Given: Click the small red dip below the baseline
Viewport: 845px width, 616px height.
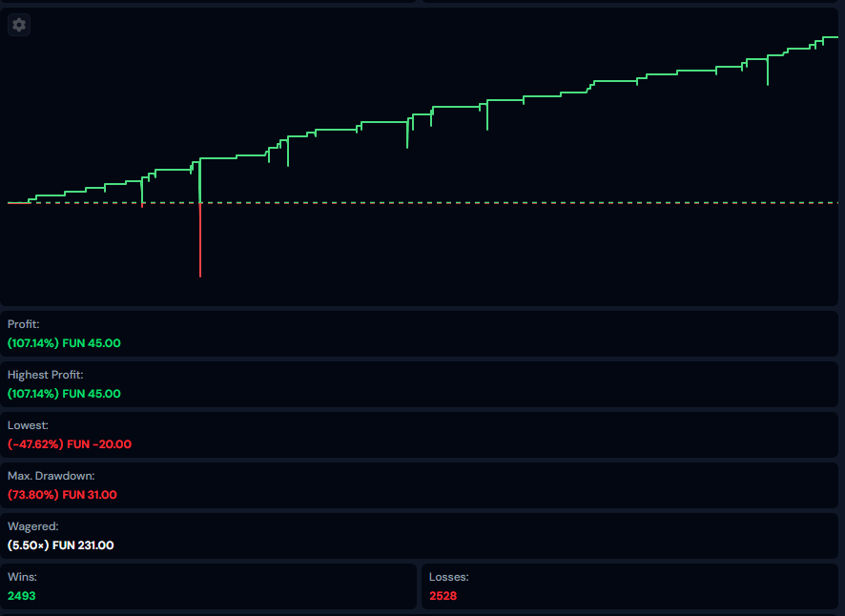Looking at the screenshot, I should [142, 205].
